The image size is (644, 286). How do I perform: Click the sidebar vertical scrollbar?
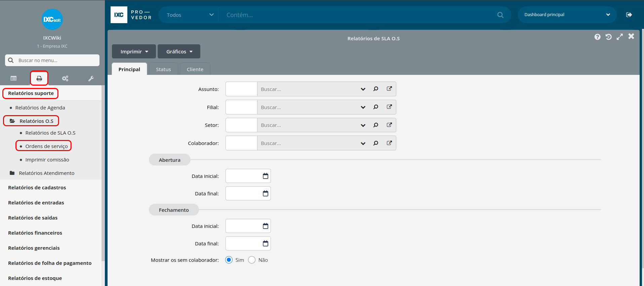(x=103, y=173)
